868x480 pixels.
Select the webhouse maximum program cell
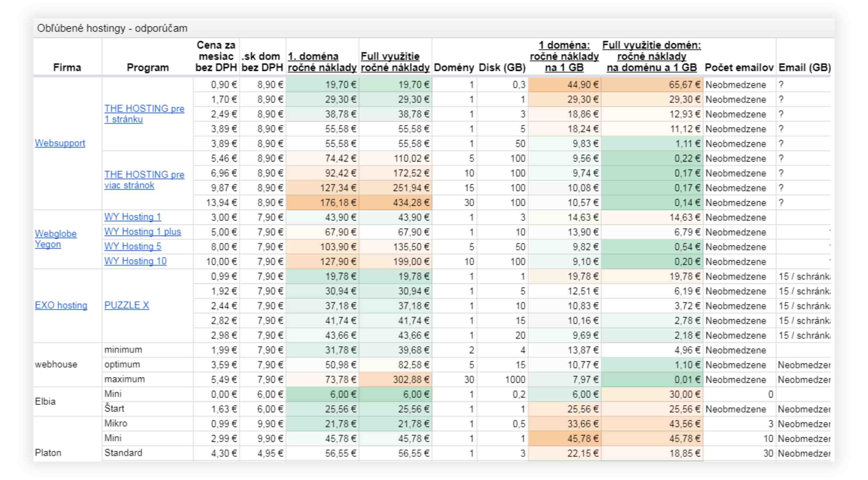tap(148, 379)
